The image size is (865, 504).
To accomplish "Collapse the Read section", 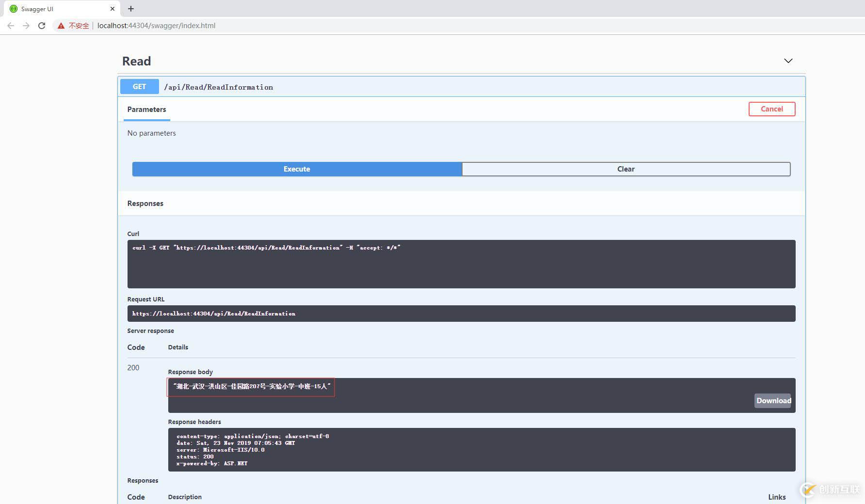I will (788, 61).
